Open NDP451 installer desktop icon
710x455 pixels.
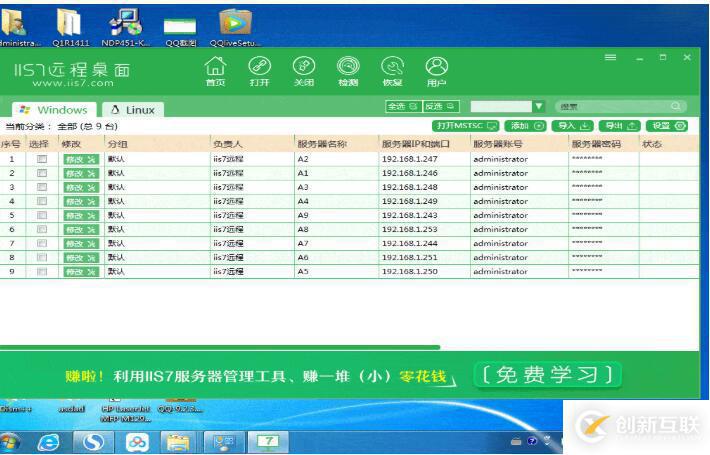(125, 28)
